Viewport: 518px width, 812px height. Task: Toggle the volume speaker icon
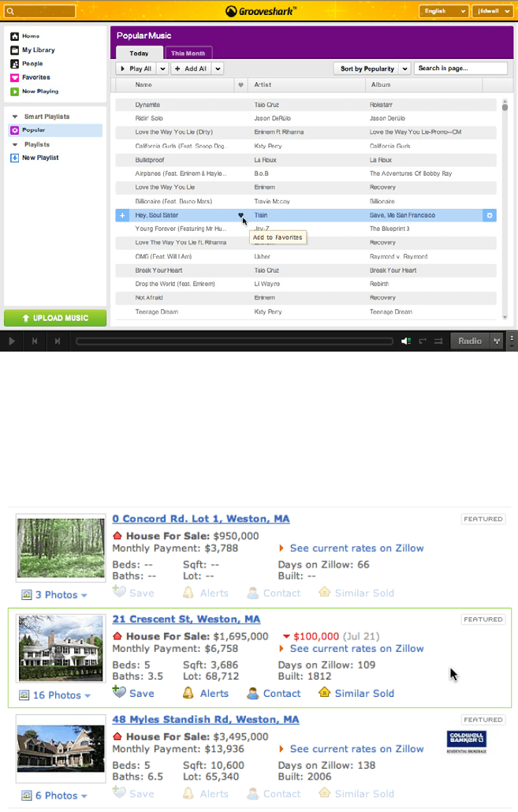(x=406, y=341)
